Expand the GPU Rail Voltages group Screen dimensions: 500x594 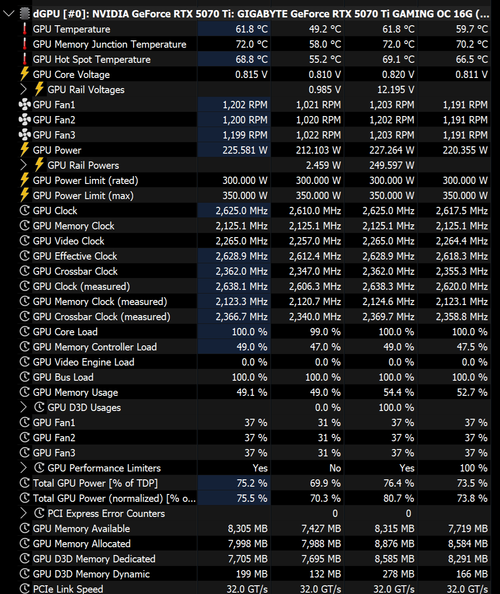(23, 89)
